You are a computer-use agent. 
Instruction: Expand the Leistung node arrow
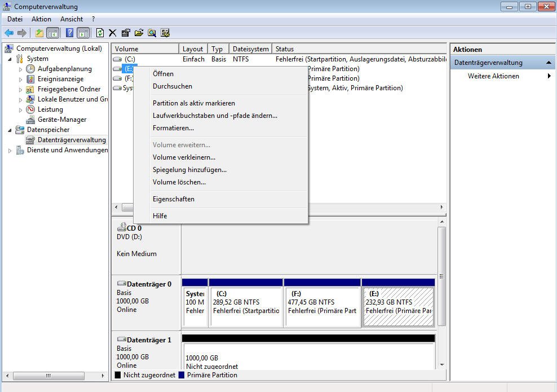pyautogui.click(x=20, y=110)
